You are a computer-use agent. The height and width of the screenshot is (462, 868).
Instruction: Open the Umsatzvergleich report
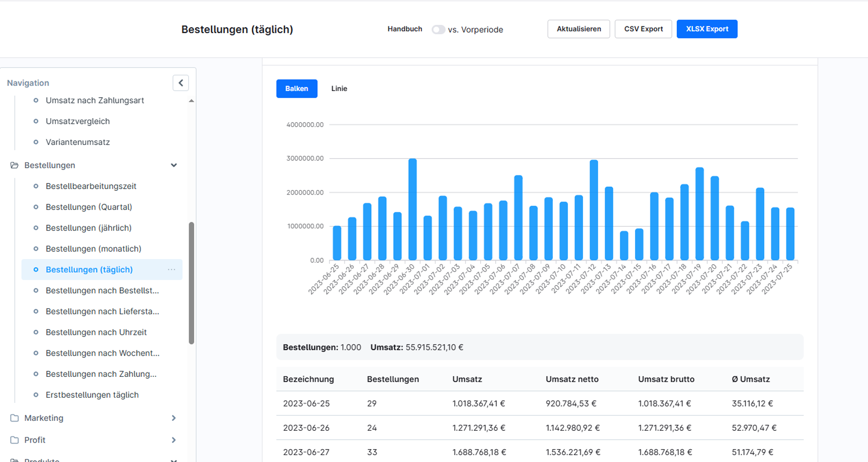coord(77,121)
